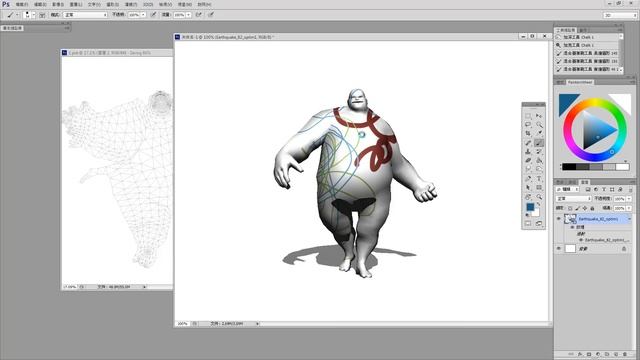Screen dimensions: 640x360
Task: Open the opacity slider arrow in options bar
Action: tap(143, 15)
